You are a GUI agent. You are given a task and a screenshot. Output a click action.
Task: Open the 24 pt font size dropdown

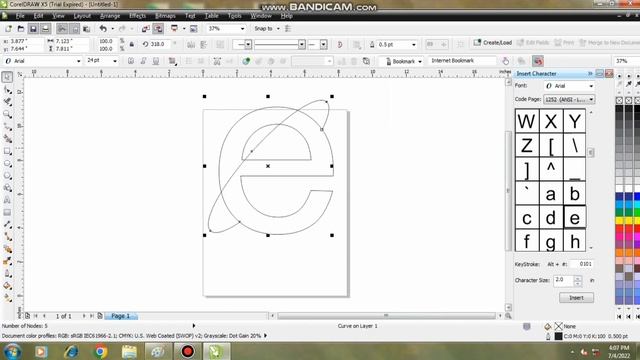pyautogui.click(x=115, y=61)
